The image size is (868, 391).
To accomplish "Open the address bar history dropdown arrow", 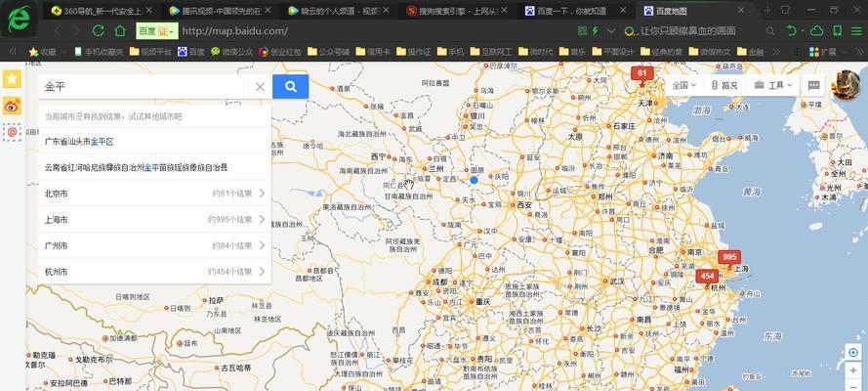I will (x=610, y=31).
